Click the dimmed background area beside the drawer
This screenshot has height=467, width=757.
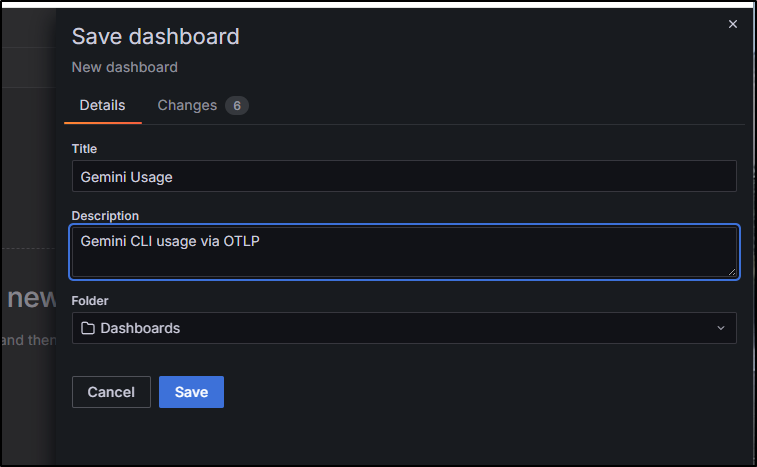click(x=28, y=193)
